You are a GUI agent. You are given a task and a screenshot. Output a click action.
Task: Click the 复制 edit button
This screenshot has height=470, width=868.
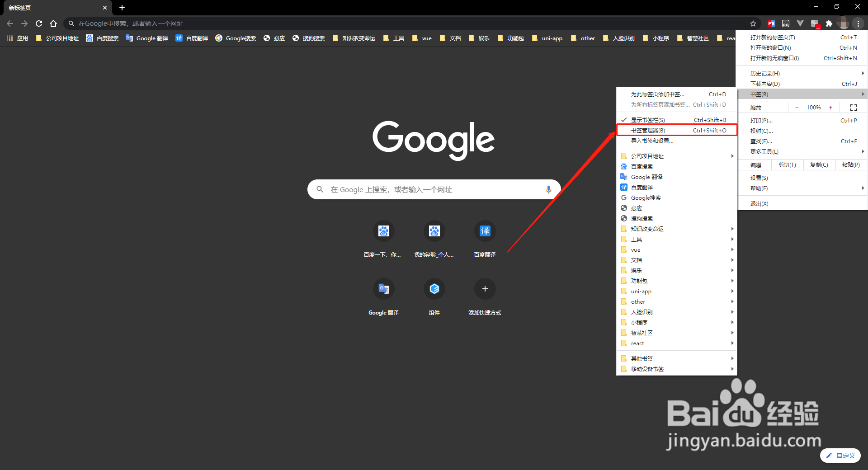[x=819, y=165]
